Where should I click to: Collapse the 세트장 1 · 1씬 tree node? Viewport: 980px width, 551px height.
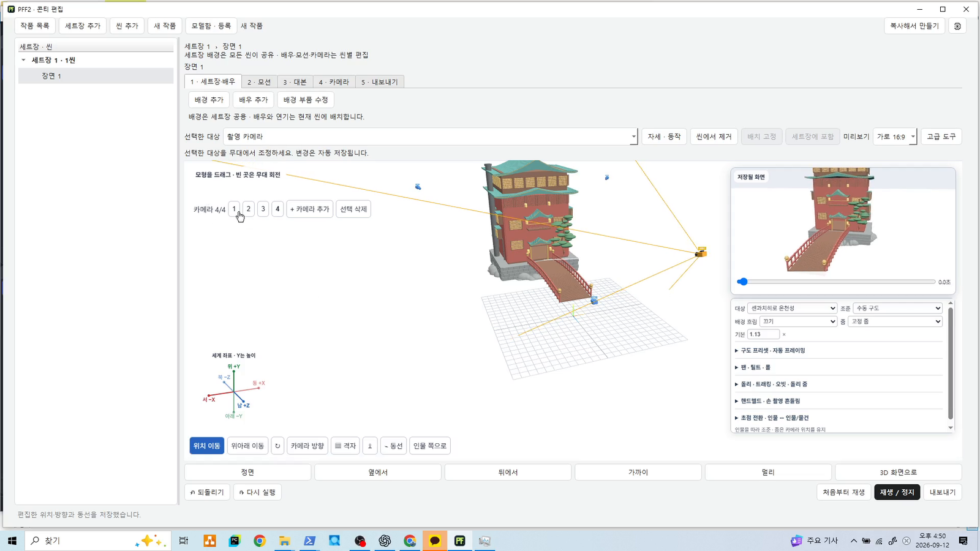coord(23,60)
